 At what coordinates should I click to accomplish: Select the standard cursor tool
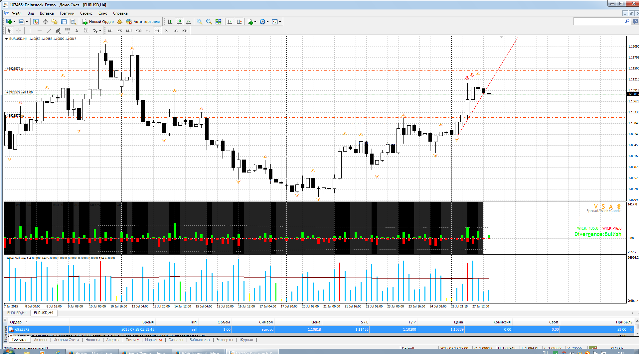[9, 31]
